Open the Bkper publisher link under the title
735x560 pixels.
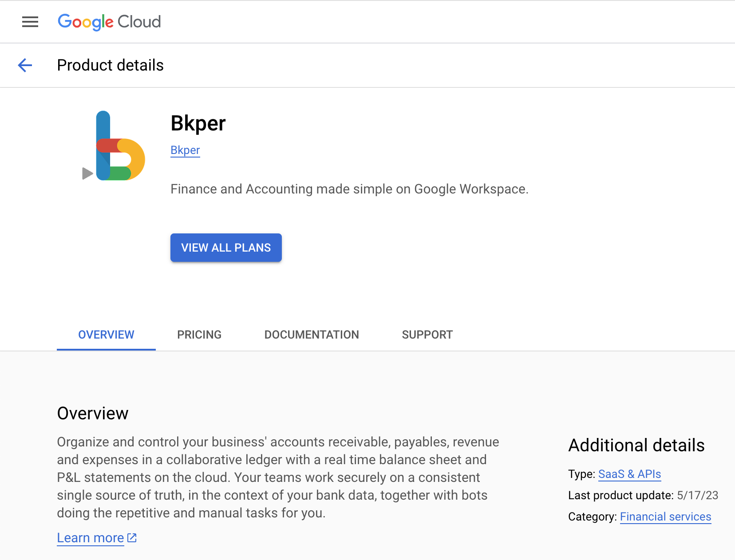coord(185,150)
